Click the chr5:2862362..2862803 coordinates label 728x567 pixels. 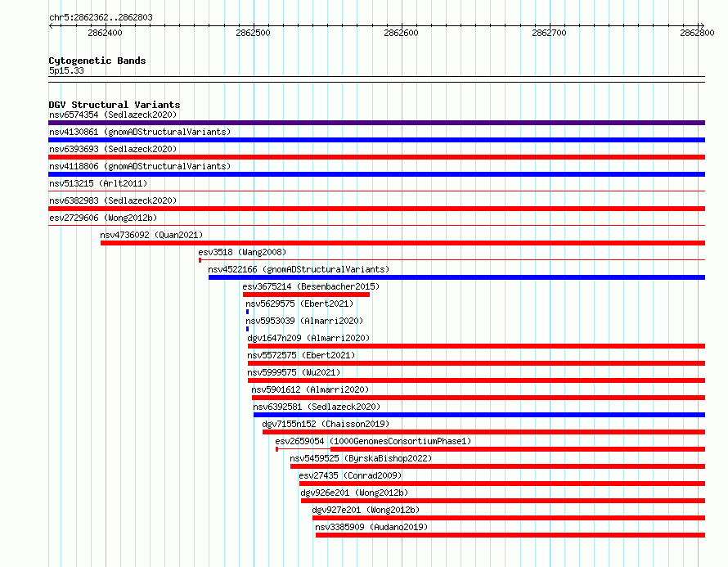(x=101, y=17)
